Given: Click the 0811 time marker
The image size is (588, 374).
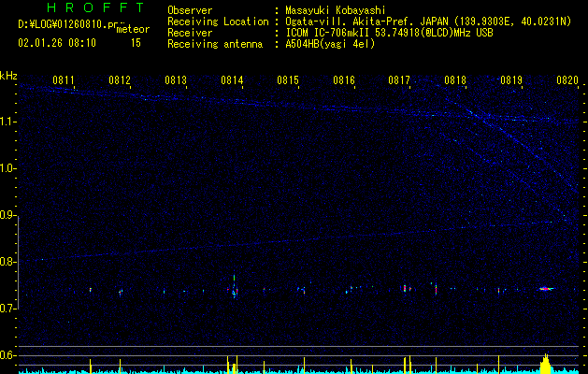Looking at the screenshot, I should (64, 79).
